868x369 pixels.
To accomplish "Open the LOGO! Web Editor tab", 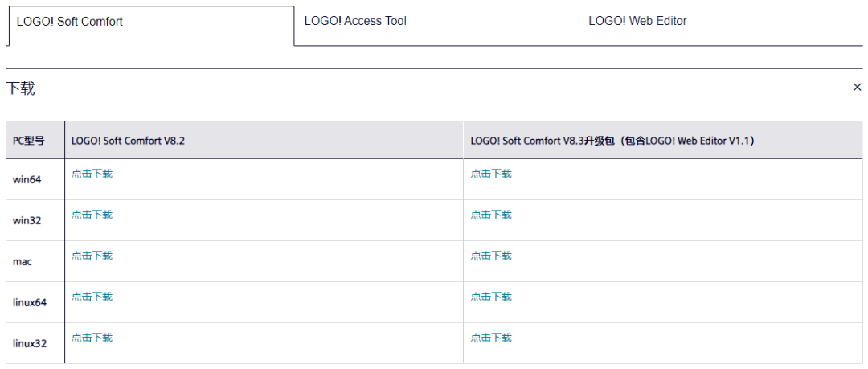I will [x=637, y=21].
